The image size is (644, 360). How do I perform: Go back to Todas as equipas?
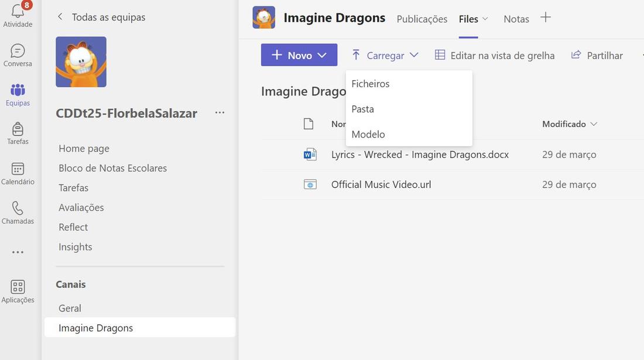pos(101,17)
